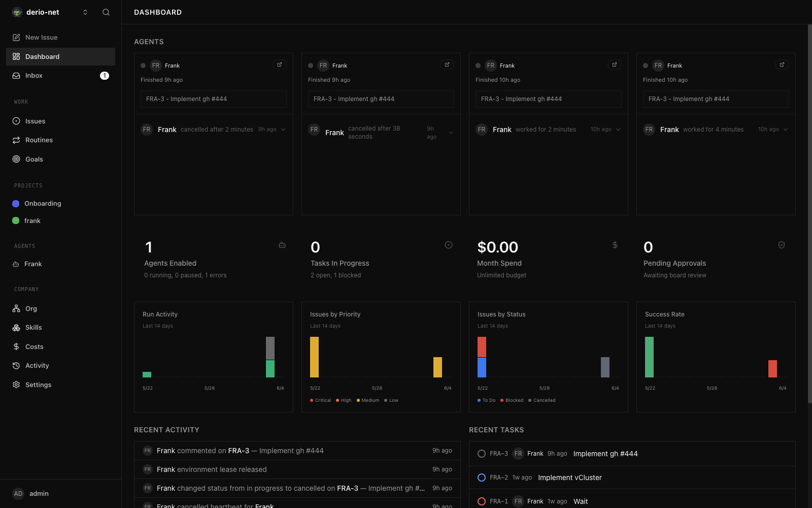
Task: Open Issues page
Action: coord(60,121)
